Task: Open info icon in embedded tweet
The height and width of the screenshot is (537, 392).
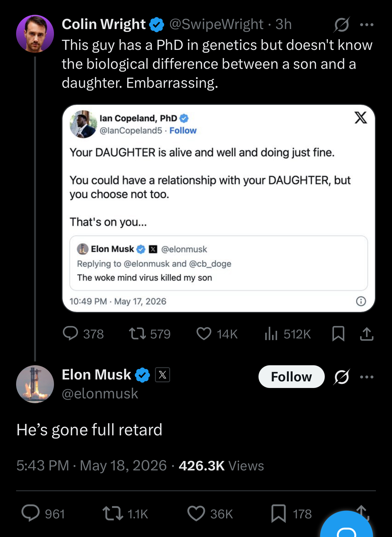Action: click(361, 301)
